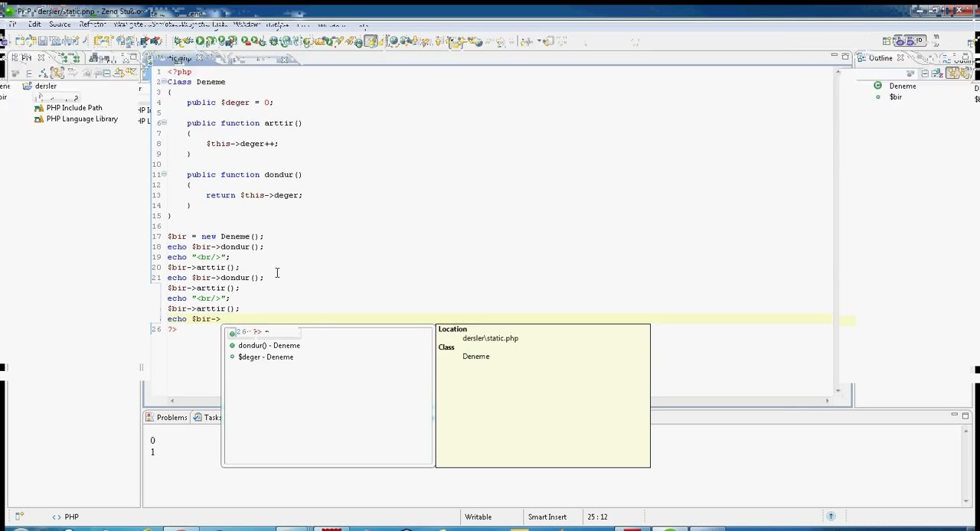
Task: Select PHP Language Library node
Action: pyautogui.click(x=82, y=119)
